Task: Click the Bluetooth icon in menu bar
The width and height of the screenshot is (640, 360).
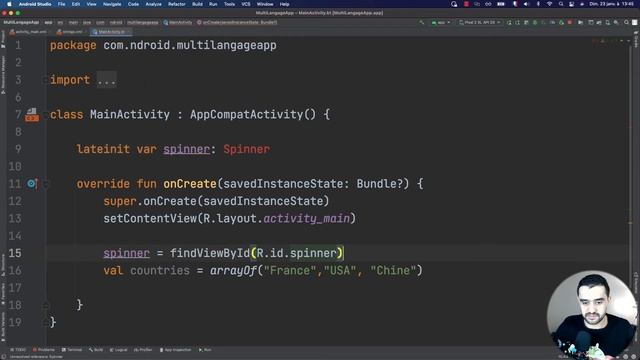Action: pos(538,4)
